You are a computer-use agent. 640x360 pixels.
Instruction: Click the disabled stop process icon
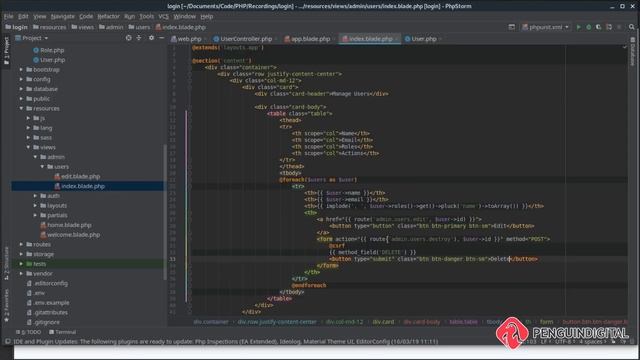619,27
